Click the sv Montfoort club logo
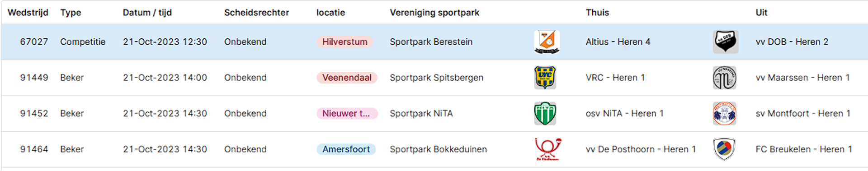Viewport: 868px width, 171px height. click(724, 113)
